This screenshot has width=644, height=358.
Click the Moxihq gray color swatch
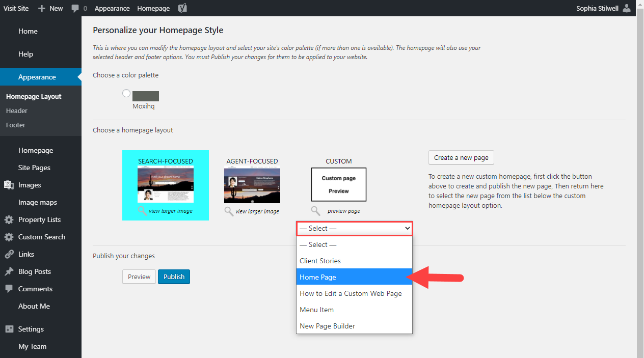click(x=146, y=96)
